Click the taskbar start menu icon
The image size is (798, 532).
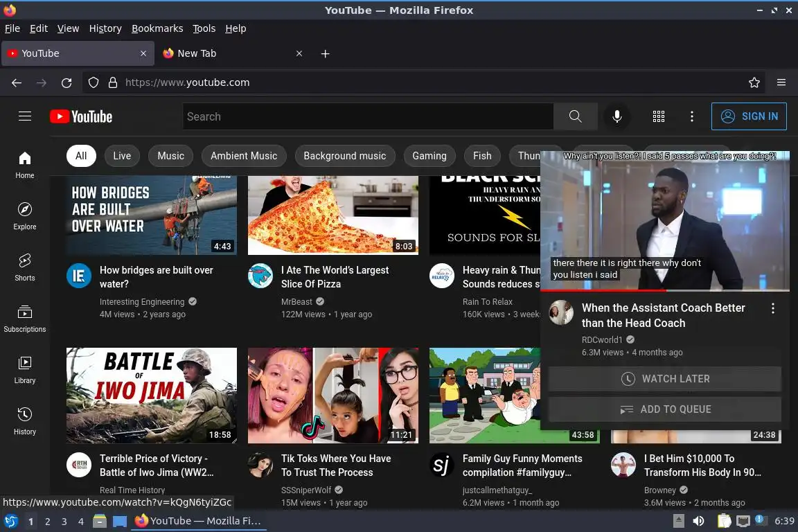10,521
